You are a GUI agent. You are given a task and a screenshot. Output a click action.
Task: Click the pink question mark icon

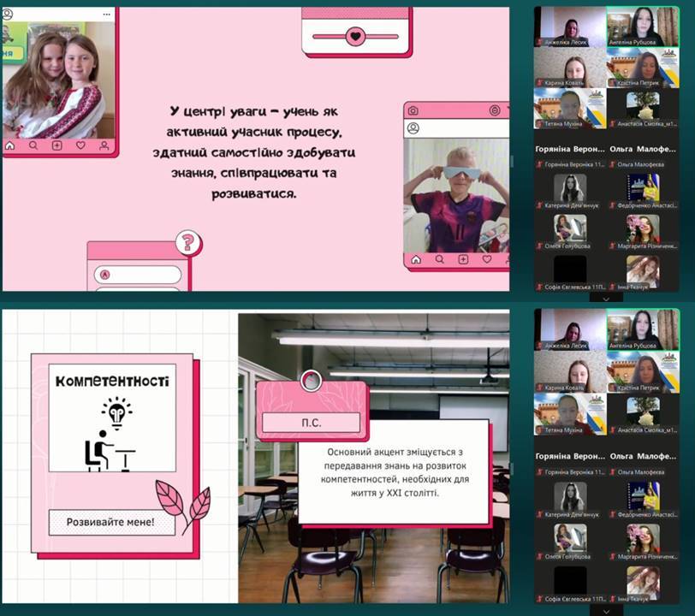[188, 242]
